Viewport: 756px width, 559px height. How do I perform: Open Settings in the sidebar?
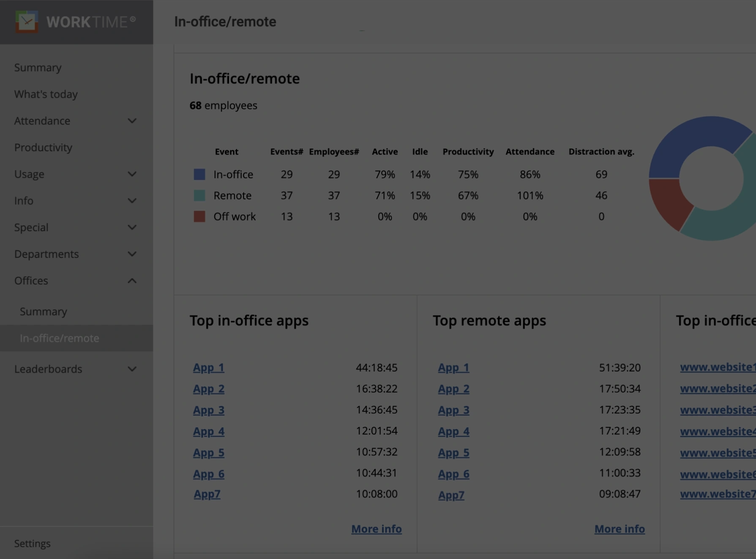(x=32, y=543)
